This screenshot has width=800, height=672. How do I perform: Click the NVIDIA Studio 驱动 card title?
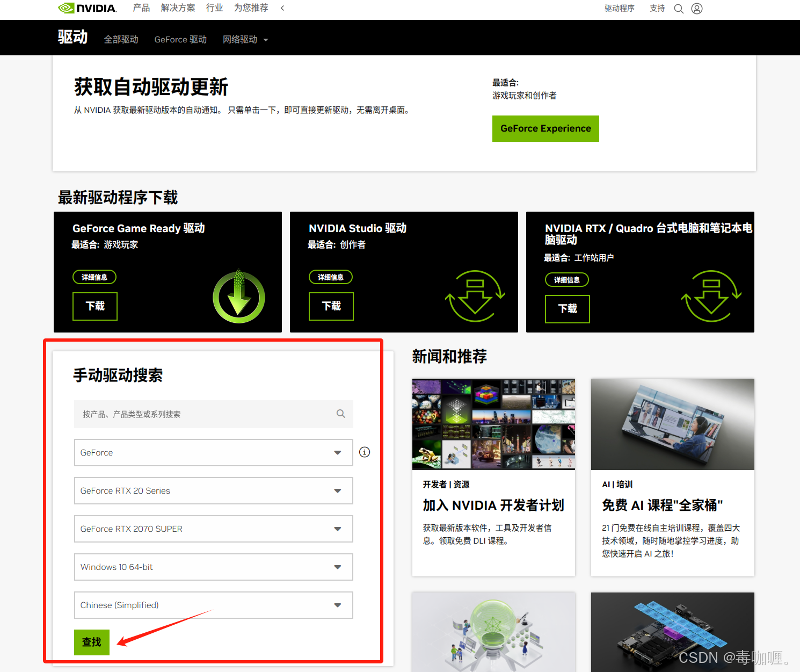tap(358, 228)
